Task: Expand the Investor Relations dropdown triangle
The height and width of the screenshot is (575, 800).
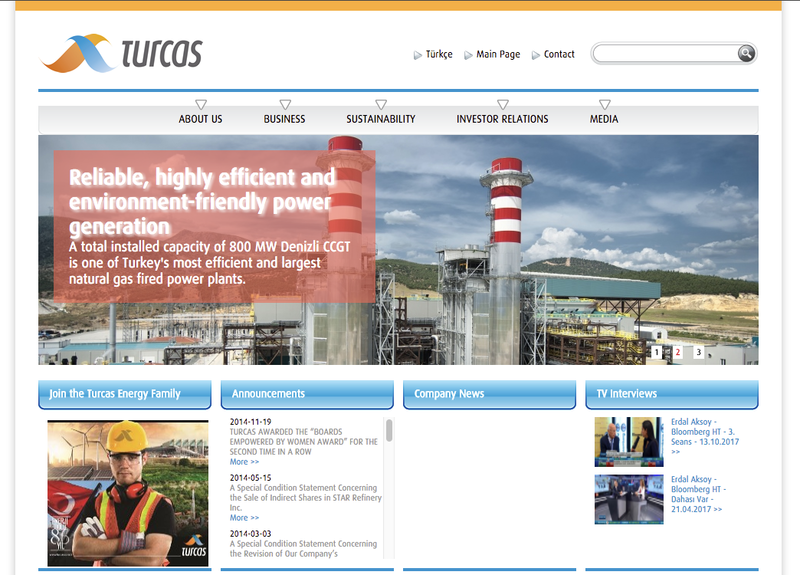Action: click(503, 104)
